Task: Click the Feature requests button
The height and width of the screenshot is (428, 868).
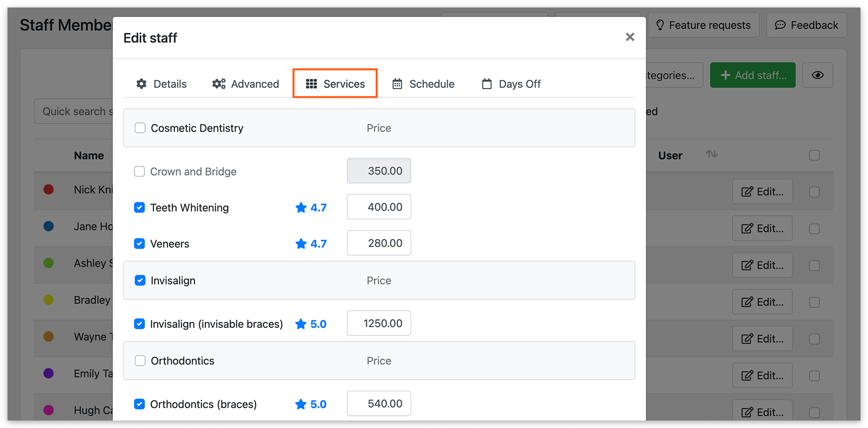Action: tap(703, 25)
